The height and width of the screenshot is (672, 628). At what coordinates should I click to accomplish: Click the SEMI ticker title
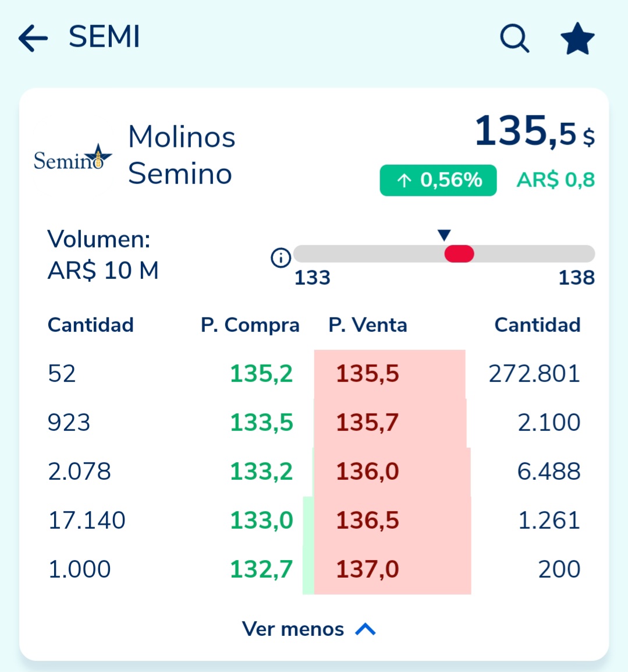[105, 37]
